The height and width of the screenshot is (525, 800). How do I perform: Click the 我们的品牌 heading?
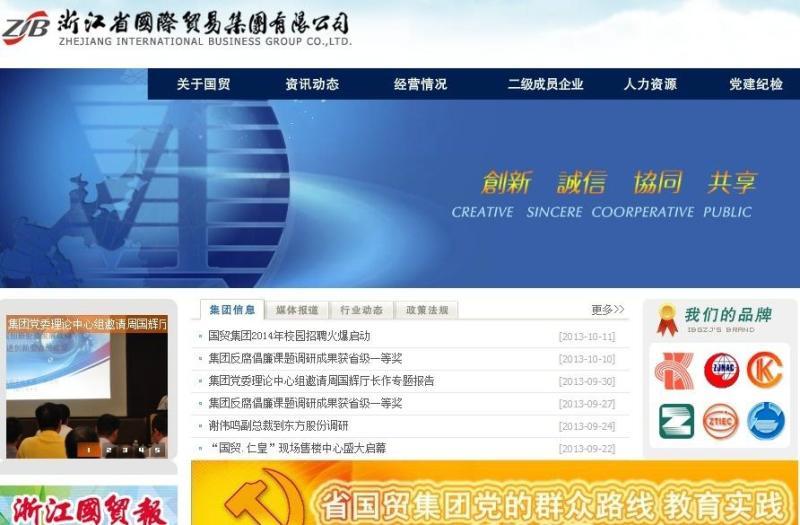click(x=728, y=315)
